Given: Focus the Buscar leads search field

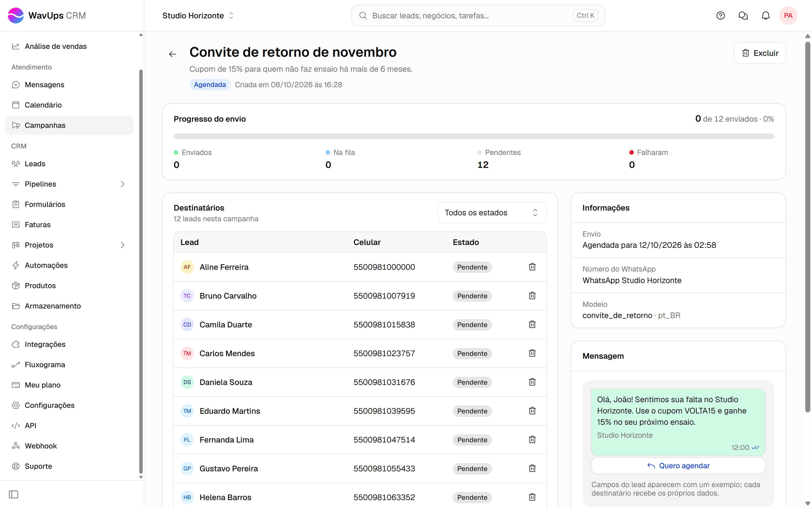Looking at the screenshot, I should coord(478,16).
